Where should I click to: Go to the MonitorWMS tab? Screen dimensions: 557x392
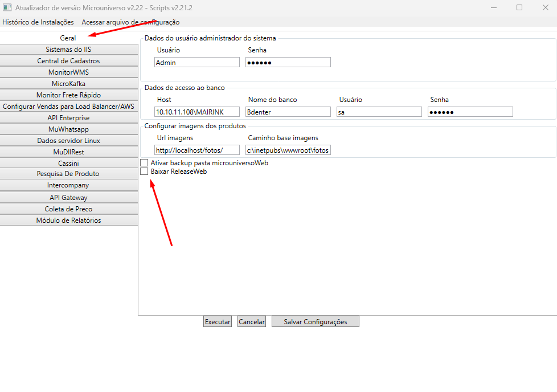68,72
